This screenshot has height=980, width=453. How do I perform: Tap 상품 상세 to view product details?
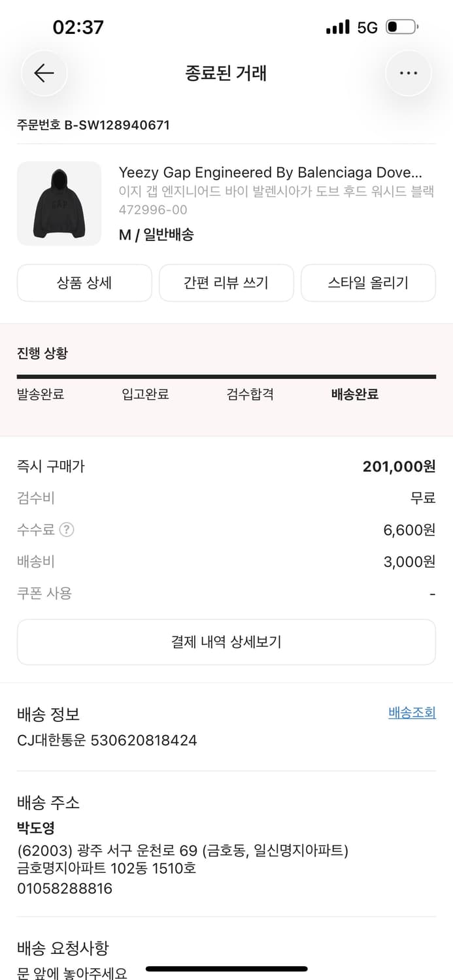click(x=84, y=283)
